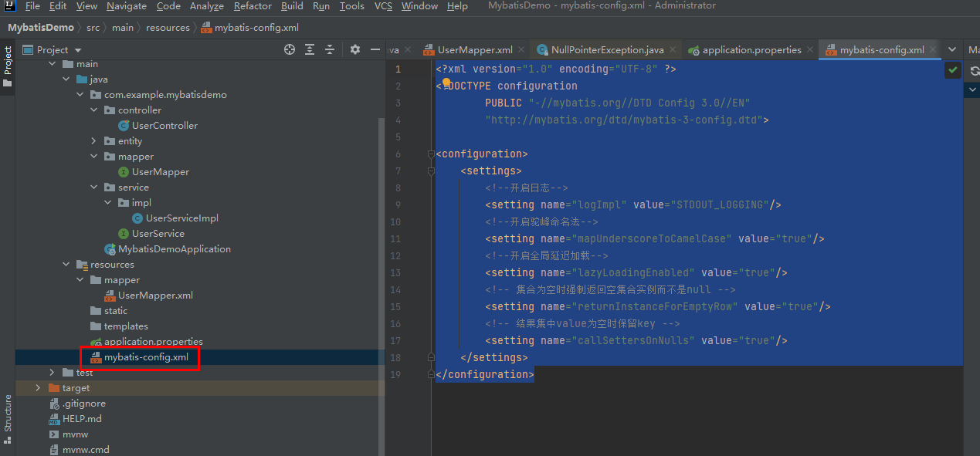Collapse the settings block fold arrow
The width and height of the screenshot is (980, 456).
[431, 171]
